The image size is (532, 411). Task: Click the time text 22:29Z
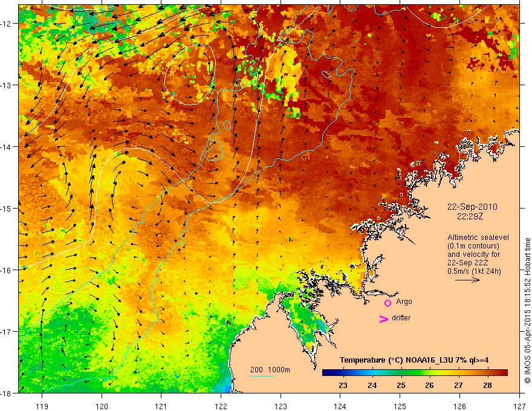[x=470, y=216]
